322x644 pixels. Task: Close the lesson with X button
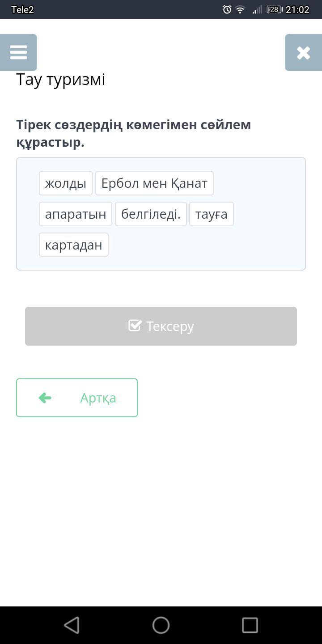click(303, 53)
